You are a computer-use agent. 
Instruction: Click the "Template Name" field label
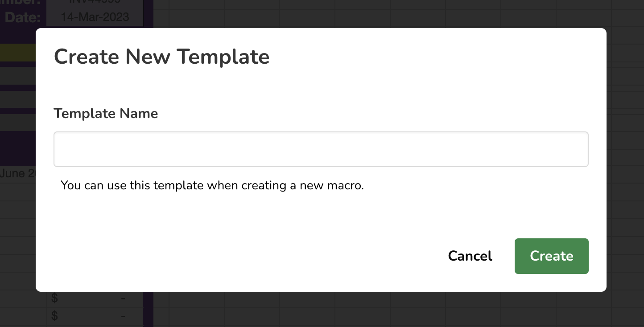[106, 114]
